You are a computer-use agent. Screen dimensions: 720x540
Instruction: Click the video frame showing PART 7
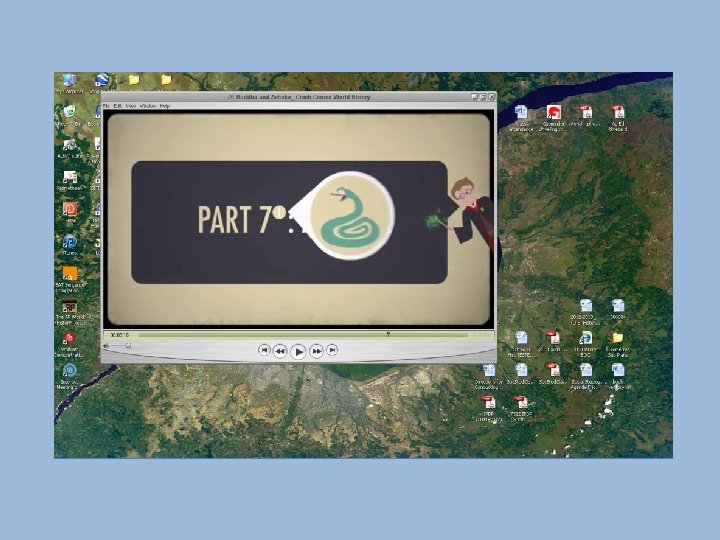coord(298,220)
